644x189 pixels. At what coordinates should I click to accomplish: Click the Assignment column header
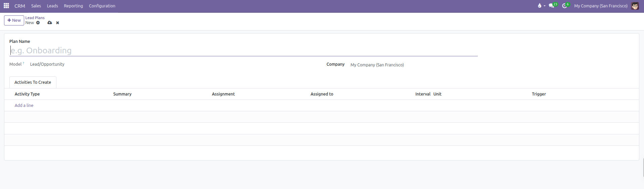point(223,94)
